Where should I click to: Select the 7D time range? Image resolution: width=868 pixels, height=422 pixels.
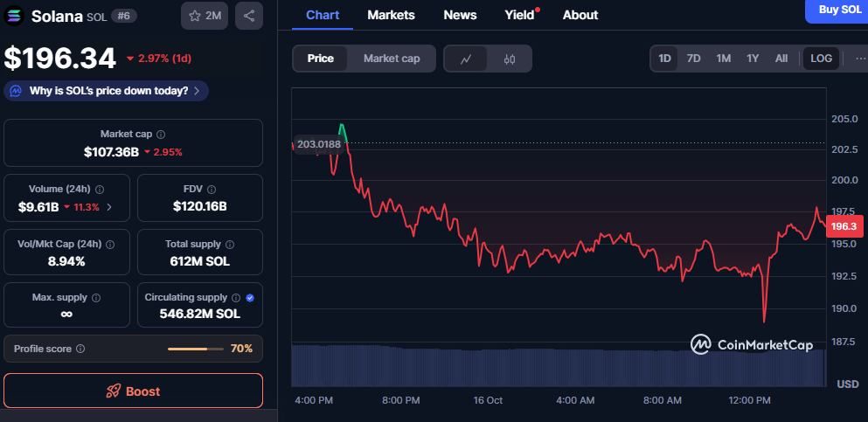(x=693, y=59)
